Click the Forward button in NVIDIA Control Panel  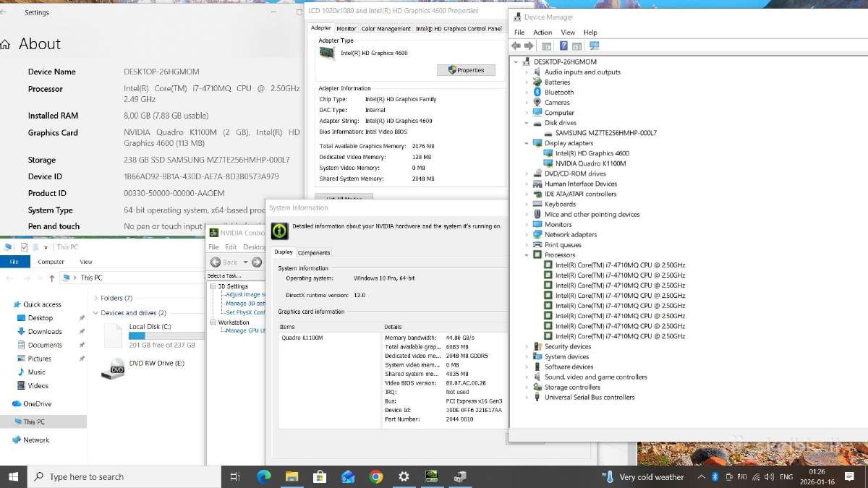tap(257, 262)
